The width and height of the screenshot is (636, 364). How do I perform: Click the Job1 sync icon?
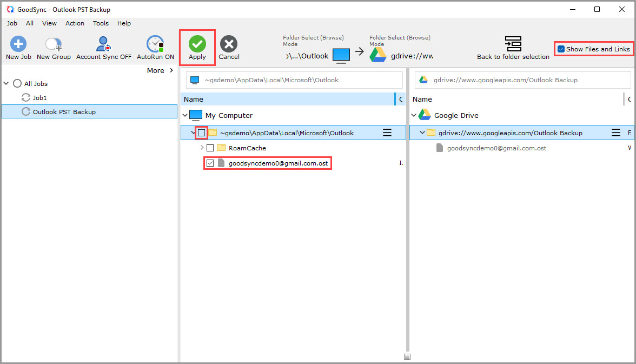(26, 97)
